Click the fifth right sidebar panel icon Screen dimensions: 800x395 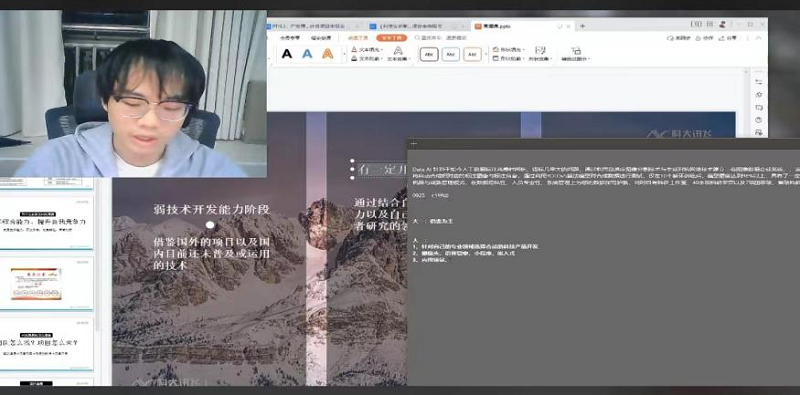(x=759, y=132)
